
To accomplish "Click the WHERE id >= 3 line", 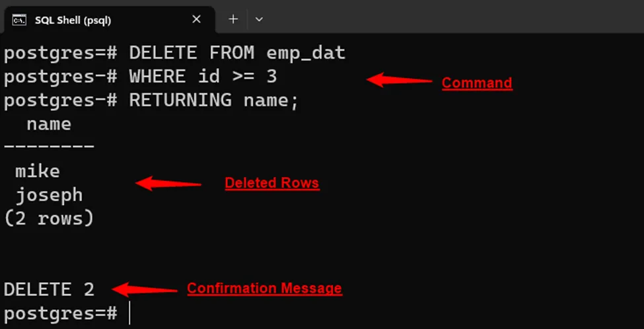I will pos(140,77).
